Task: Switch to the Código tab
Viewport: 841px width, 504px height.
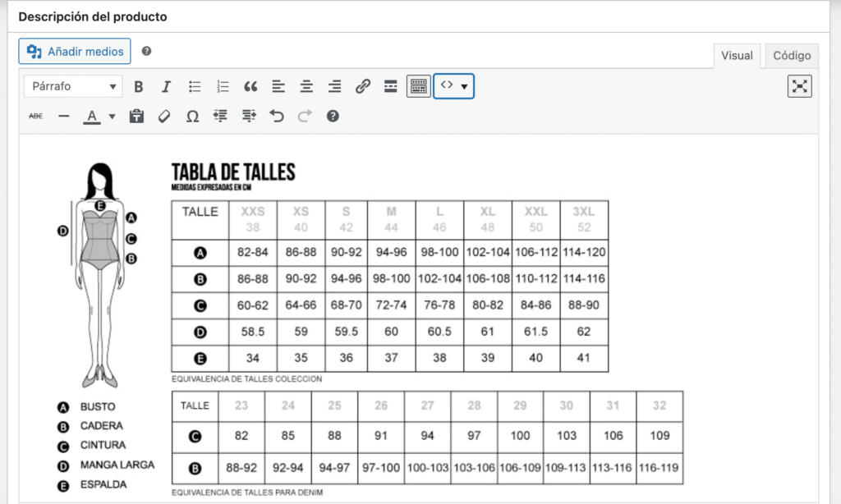Action: tap(791, 55)
